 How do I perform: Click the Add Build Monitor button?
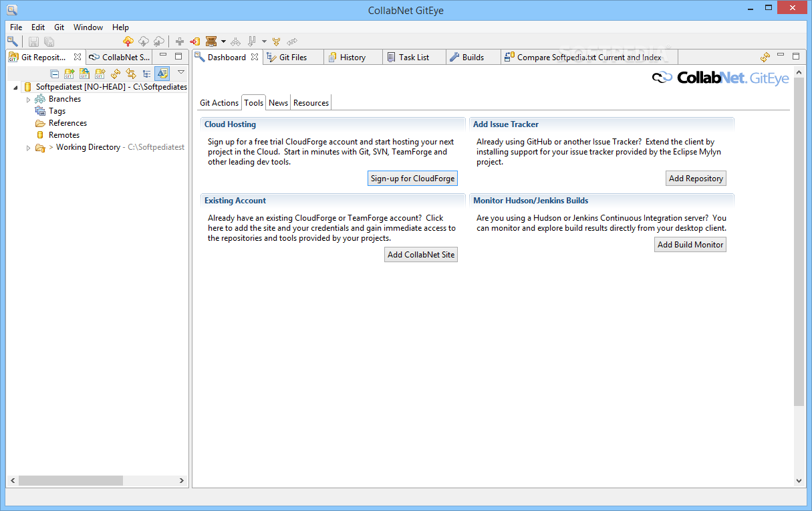pyautogui.click(x=690, y=244)
